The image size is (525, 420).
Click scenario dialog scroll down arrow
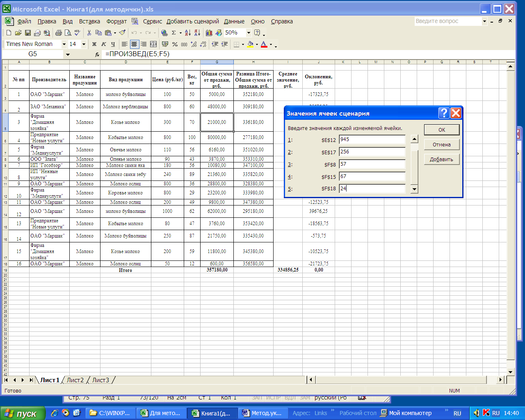[414, 189]
